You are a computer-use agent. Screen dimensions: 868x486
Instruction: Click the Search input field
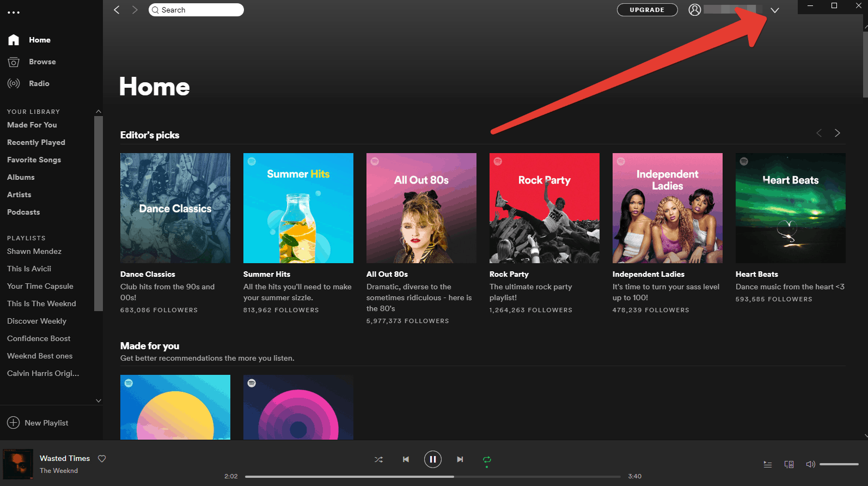[196, 10]
